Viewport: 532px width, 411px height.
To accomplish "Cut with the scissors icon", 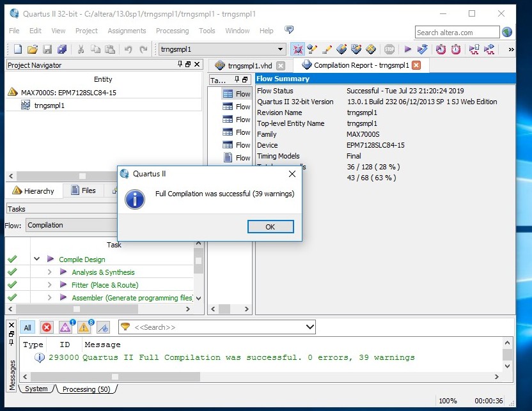I will [81, 49].
